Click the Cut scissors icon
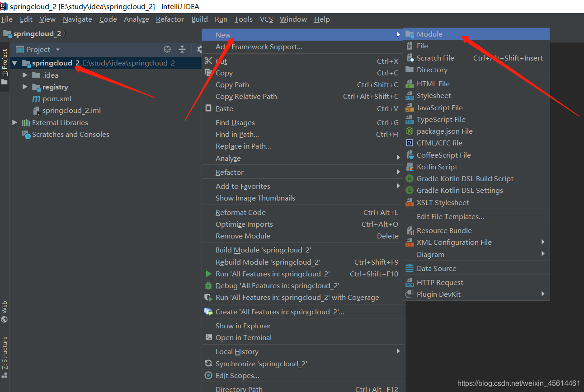This screenshot has width=584, height=392. pyautogui.click(x=208, y=61)
